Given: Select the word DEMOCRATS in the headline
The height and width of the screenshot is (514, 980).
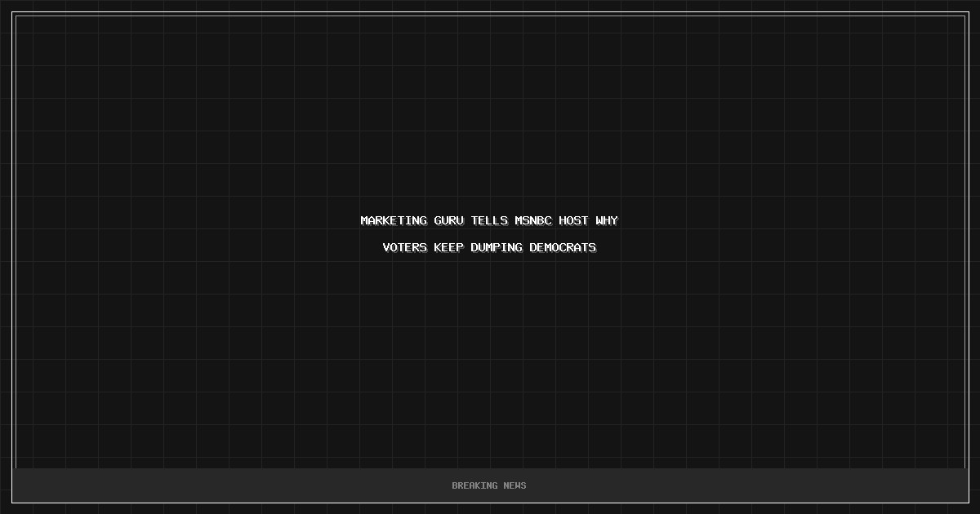Looking at the screenshot, I should click(x=563, y=247).
